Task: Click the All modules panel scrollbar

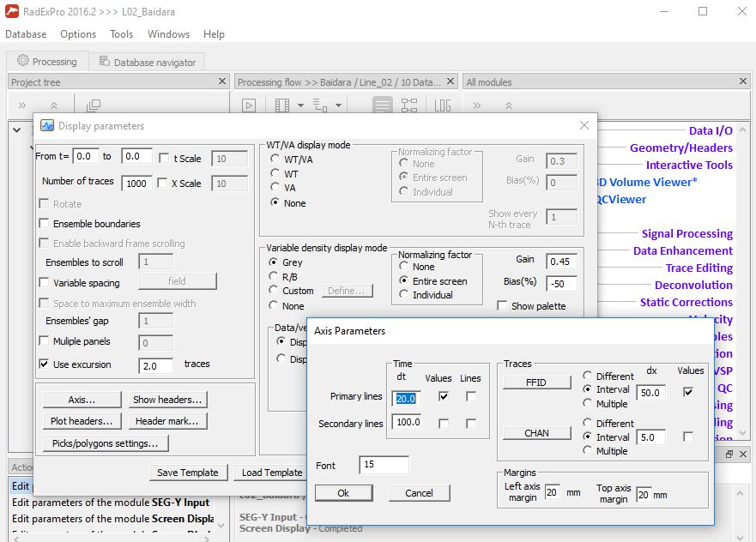Action: coord(742,281)
